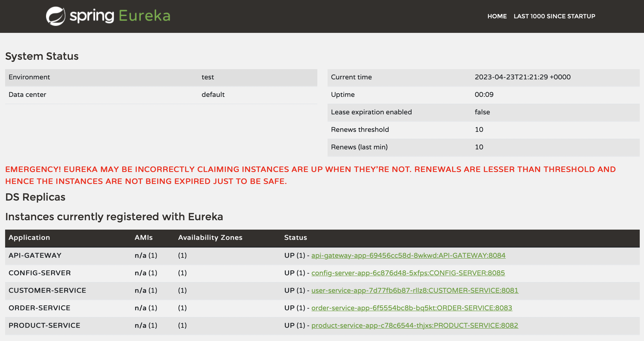Click the Spring leaf logo icon

[x=56, y=16]
